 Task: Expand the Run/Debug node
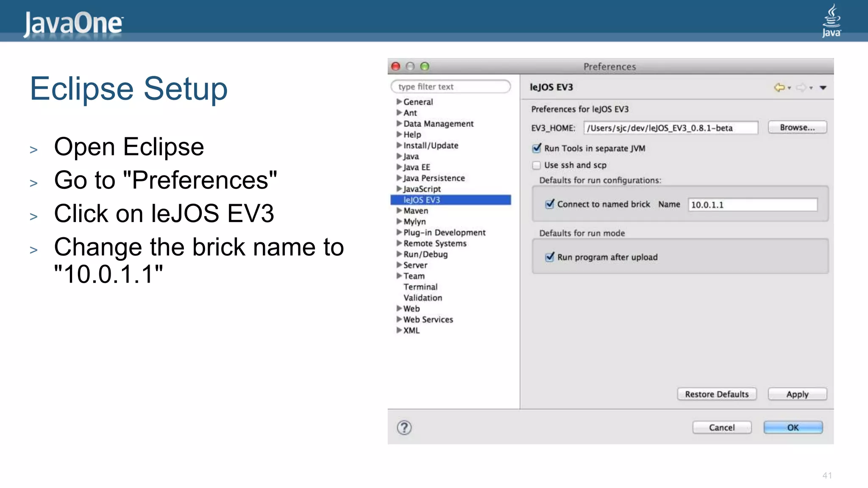click(399, 254)
